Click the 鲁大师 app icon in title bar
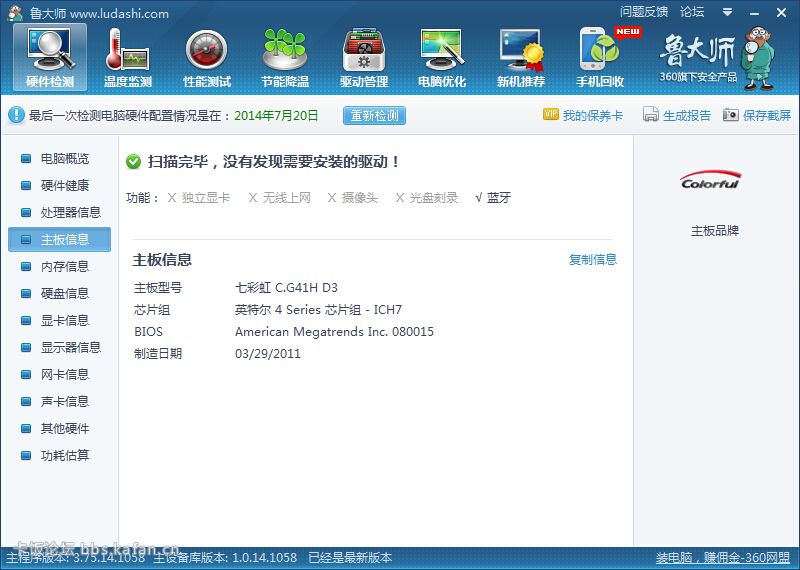800x570 pixels. coord(15,13)
